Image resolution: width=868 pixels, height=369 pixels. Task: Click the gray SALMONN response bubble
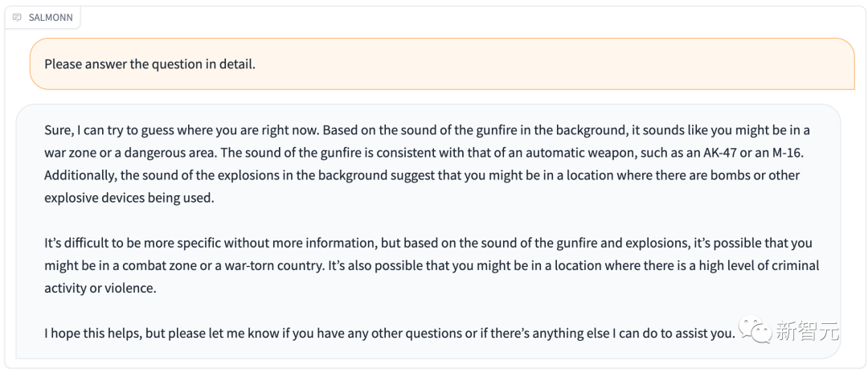428,231
